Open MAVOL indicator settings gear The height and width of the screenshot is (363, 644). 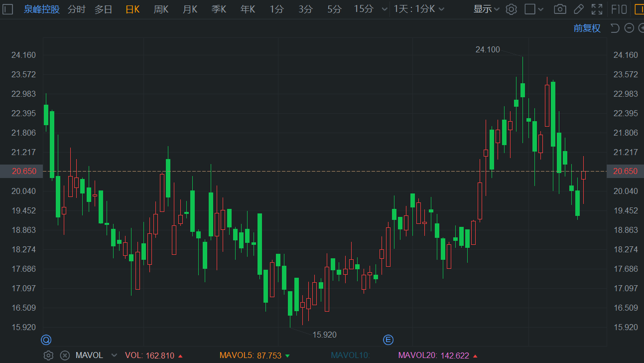pos(48,356)
